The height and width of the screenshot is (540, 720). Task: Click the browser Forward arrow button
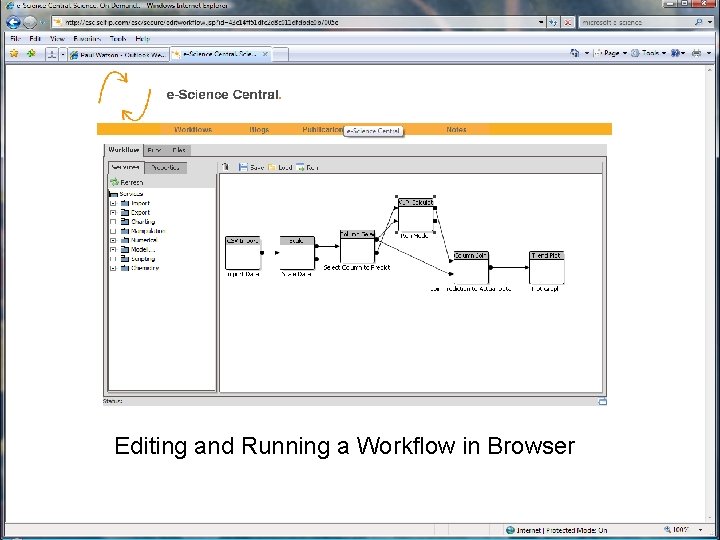[x=30, y=22]
